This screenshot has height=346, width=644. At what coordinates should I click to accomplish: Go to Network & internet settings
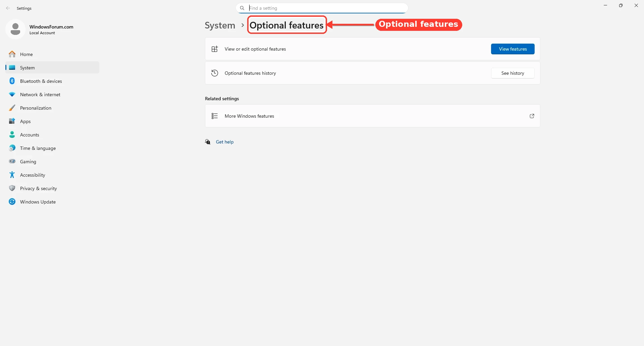(x=52, y=94)
